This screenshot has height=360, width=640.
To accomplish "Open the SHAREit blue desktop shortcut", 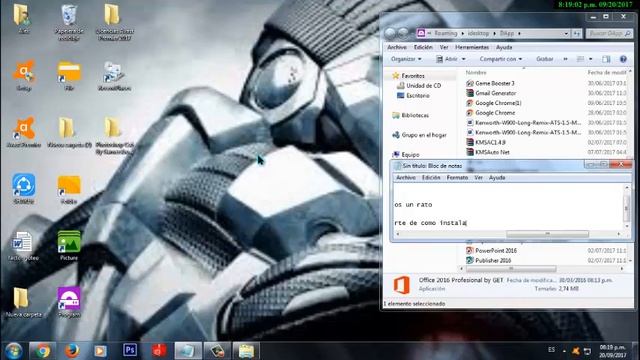I will coord(24,189).
